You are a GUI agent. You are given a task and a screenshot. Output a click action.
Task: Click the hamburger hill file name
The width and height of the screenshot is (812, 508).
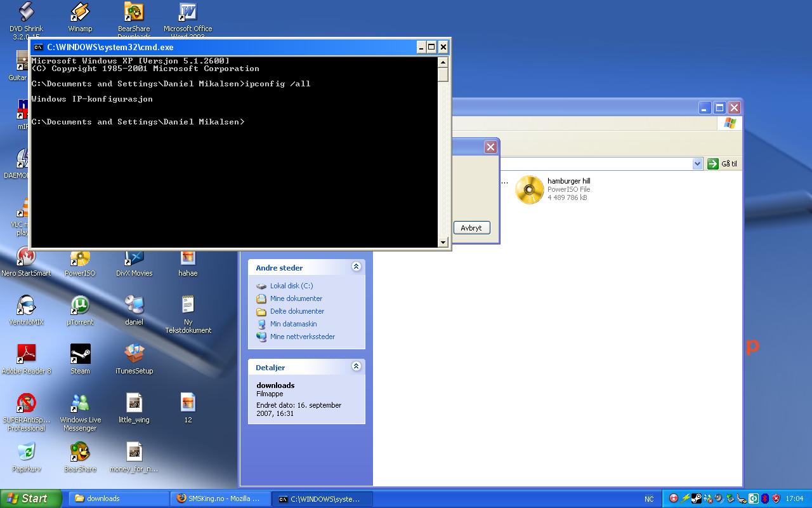(568, 181)
